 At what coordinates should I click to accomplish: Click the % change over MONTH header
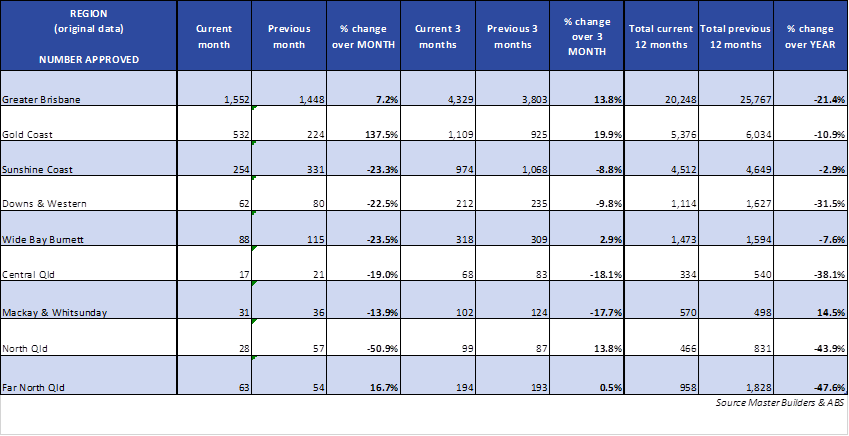pos(363,36)
